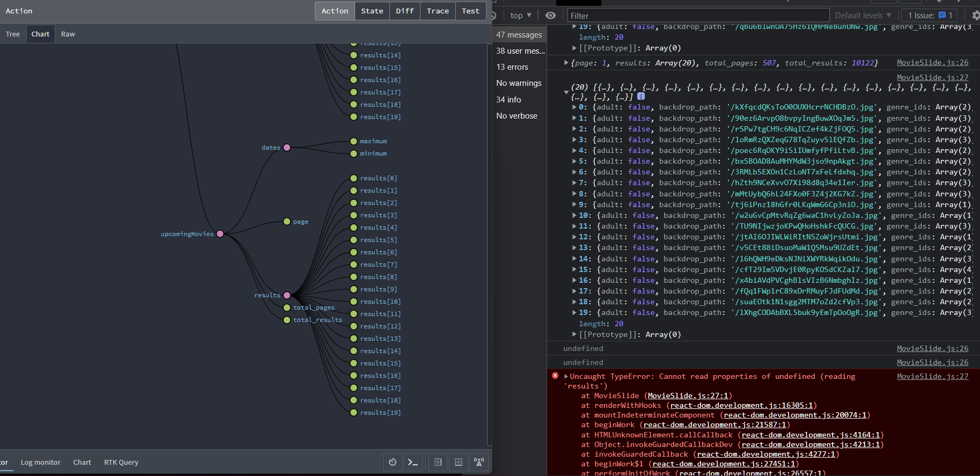This screenshot has width=980, height=476.
Task: Clear console with the prohibit icon
Action: pos(494,16)
